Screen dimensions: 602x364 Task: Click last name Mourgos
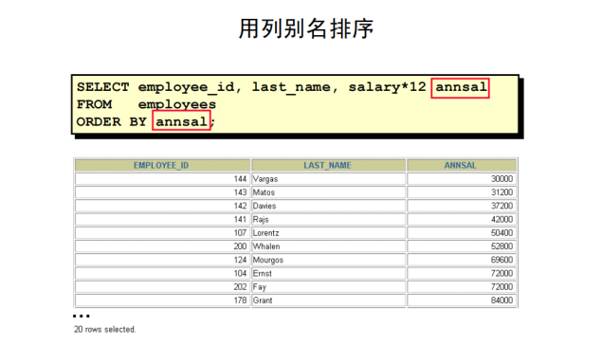point(268,261)
